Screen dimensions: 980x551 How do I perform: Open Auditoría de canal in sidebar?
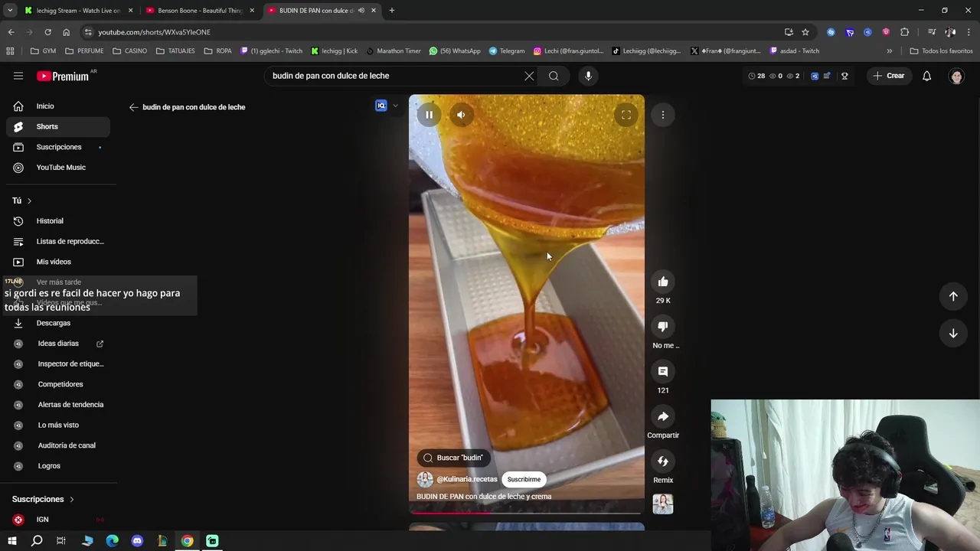(x=58, y=445)
